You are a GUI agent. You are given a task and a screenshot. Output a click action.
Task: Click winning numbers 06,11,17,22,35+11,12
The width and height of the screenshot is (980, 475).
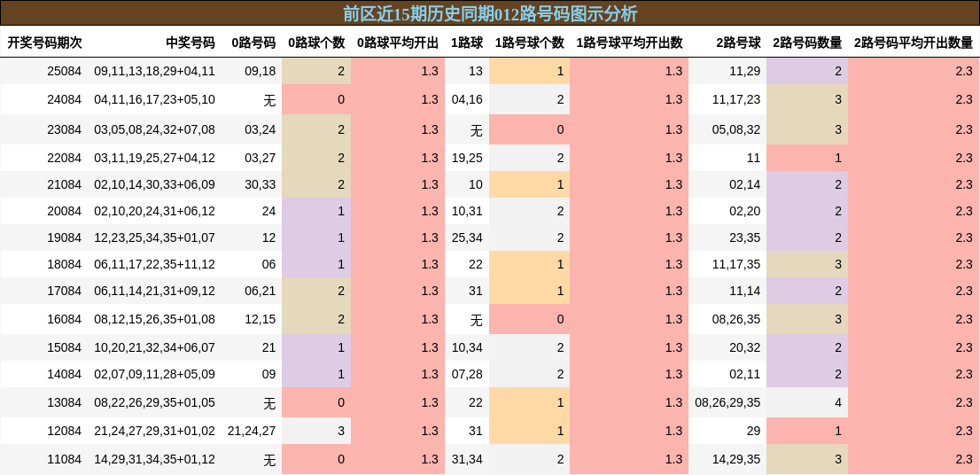[x=154, y=264]
